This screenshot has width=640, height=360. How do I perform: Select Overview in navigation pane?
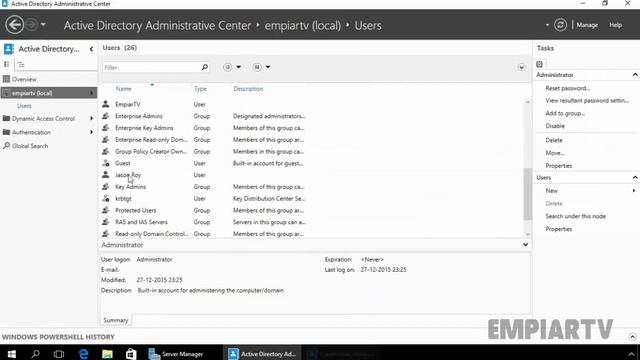click(x=24, y=79)
